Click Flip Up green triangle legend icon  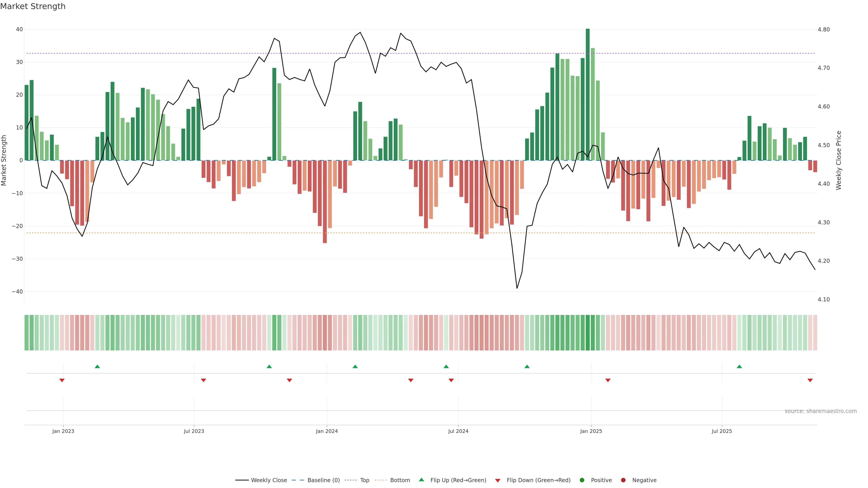point(421,480)
